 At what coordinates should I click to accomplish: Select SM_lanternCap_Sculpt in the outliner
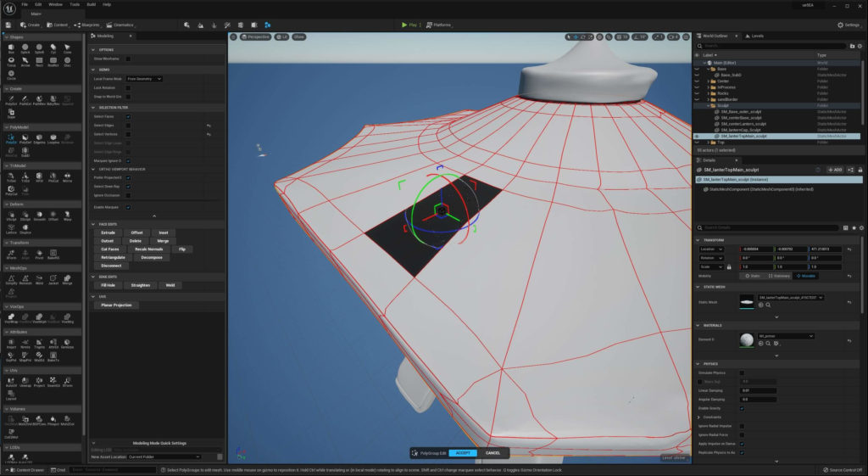740,130
